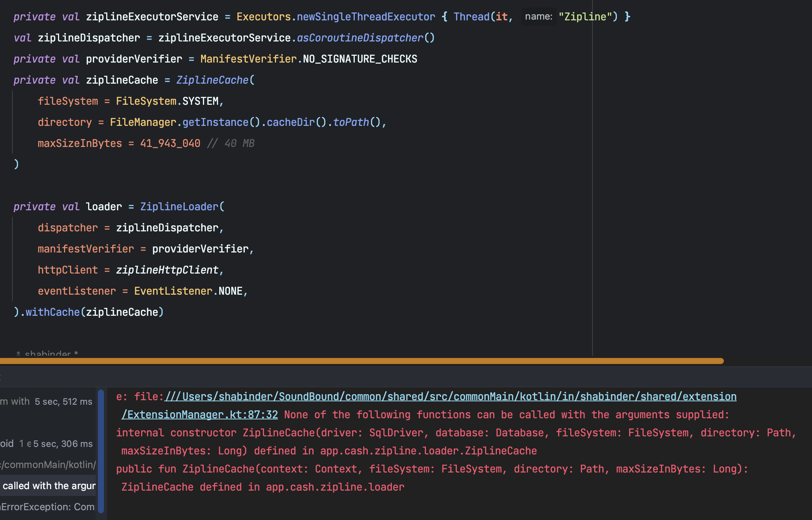
Task: Select the commonMain/kotlin build tree node
Action: [48, 465]
